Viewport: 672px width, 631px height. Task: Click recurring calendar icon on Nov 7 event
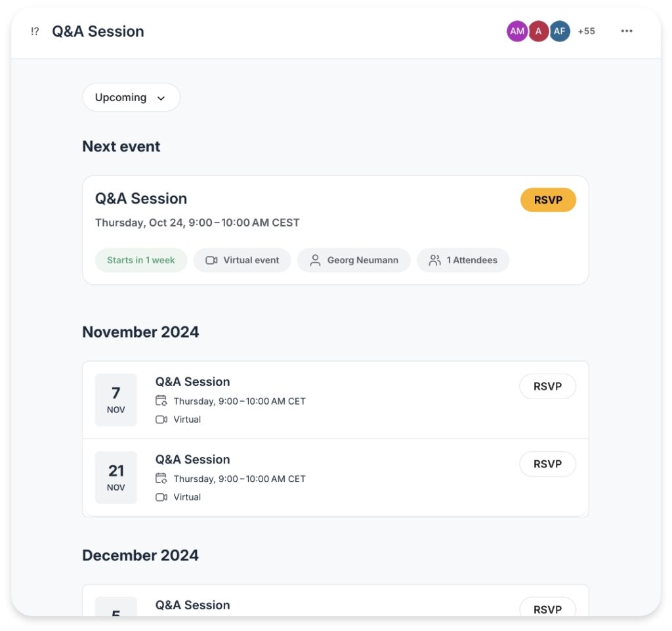(x=161, y=401)
